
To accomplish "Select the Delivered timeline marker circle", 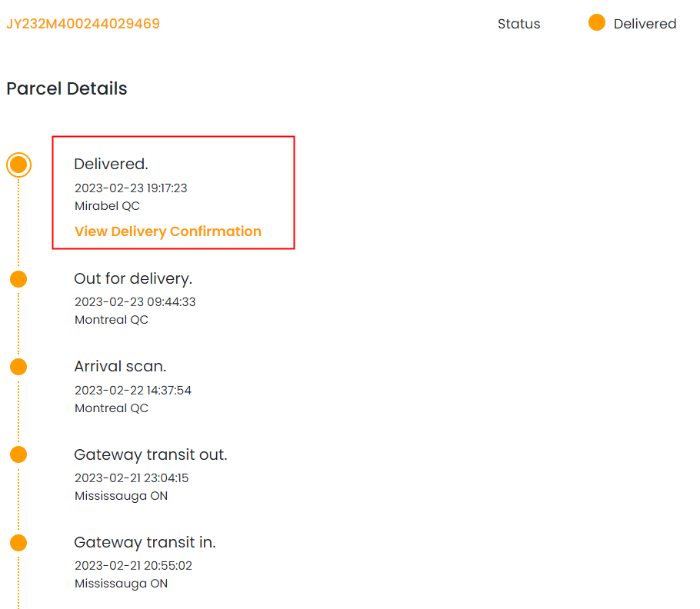I will (x=18, y=165).
